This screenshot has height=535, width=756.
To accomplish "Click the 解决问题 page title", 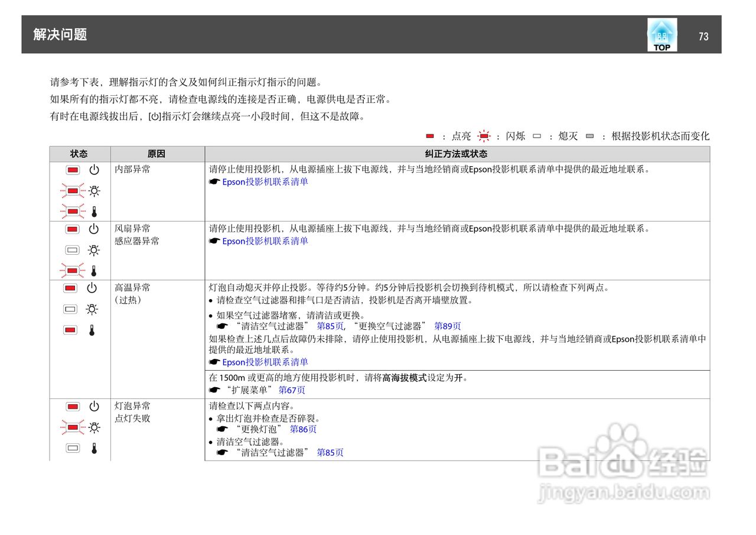I will pyautogui.click(x=60, y=35).
